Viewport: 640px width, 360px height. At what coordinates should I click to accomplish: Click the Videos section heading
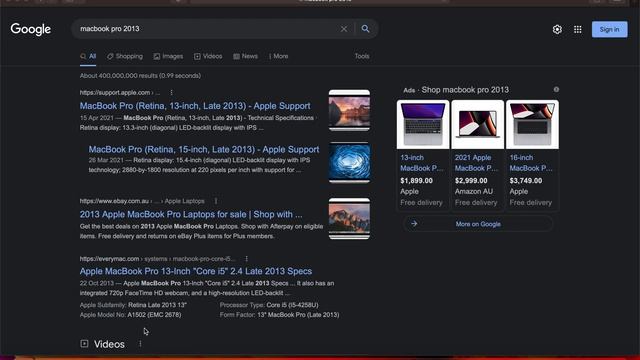[x=109, y=344]
